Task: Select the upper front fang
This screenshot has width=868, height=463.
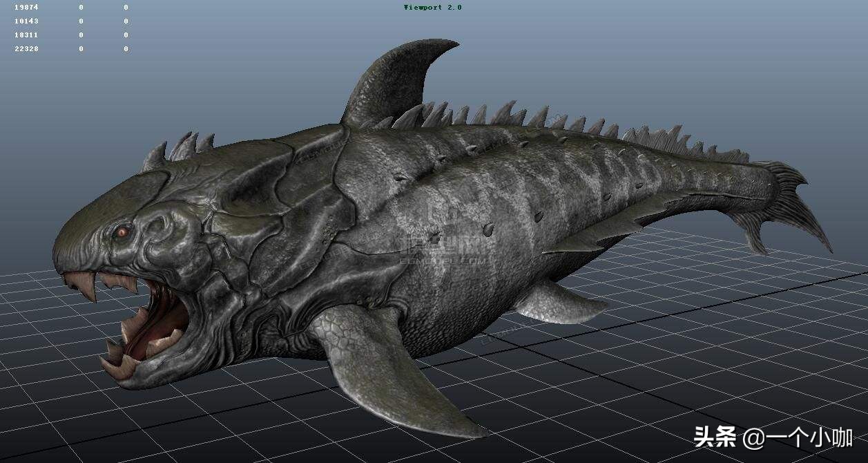Action: pyautogui.click(x=84, y=285)
